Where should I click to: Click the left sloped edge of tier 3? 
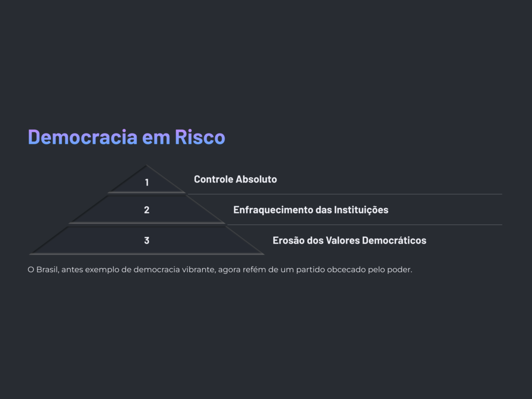pyautogui.click(x=48, y=240)
